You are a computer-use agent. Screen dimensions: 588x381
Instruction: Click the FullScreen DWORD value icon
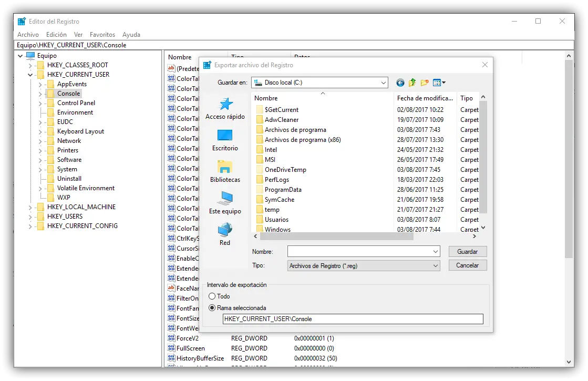pyautogui.click(x=171, y=348)
